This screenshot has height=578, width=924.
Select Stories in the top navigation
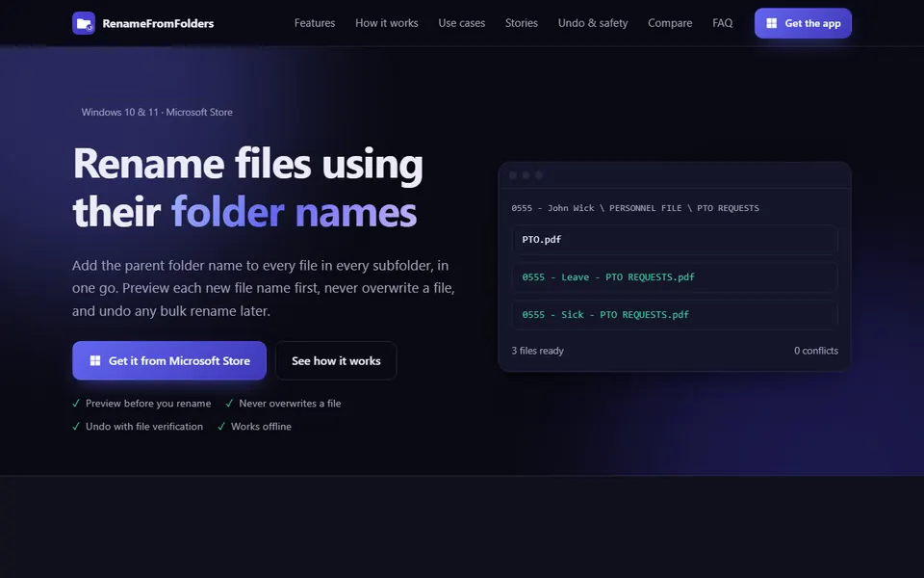(x=522, y=23)
